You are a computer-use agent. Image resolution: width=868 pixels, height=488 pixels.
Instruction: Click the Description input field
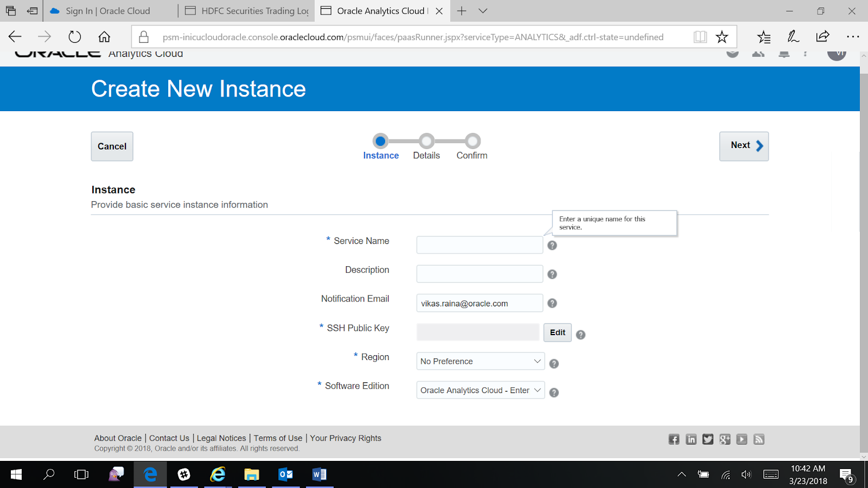point(480,274)
